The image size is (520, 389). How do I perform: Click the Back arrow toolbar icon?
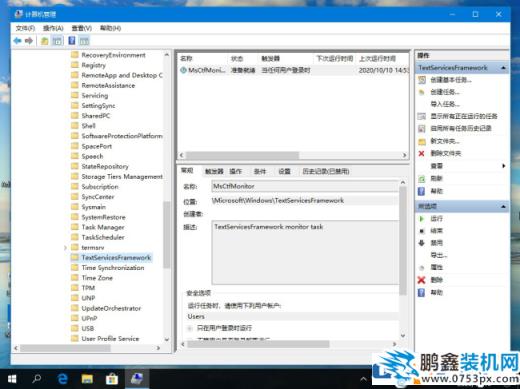[x=17, y=41]
